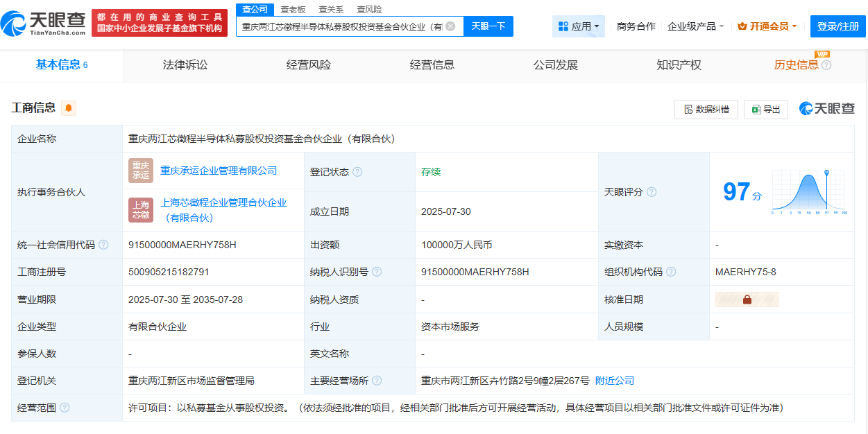Open the 基本信息 tab
868x434 pixels.
(62, 65)
